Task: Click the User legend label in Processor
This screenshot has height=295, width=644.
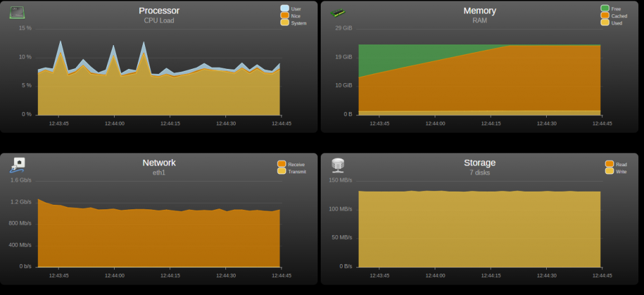Action: [296, 8]
